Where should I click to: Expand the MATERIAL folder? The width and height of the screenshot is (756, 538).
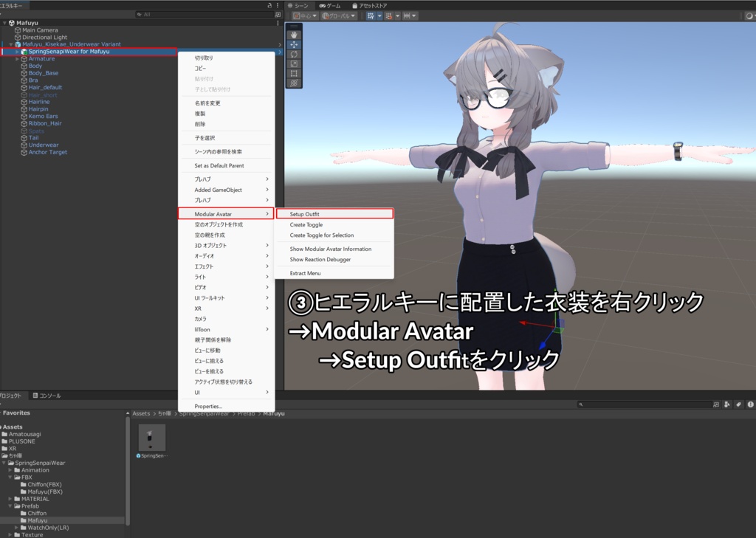(x=10, y=499)
